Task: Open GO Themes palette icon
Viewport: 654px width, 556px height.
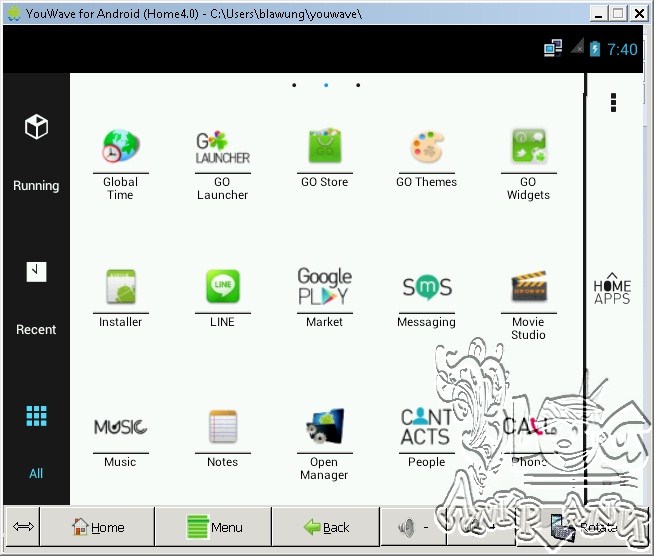Action: coord(426,146)
